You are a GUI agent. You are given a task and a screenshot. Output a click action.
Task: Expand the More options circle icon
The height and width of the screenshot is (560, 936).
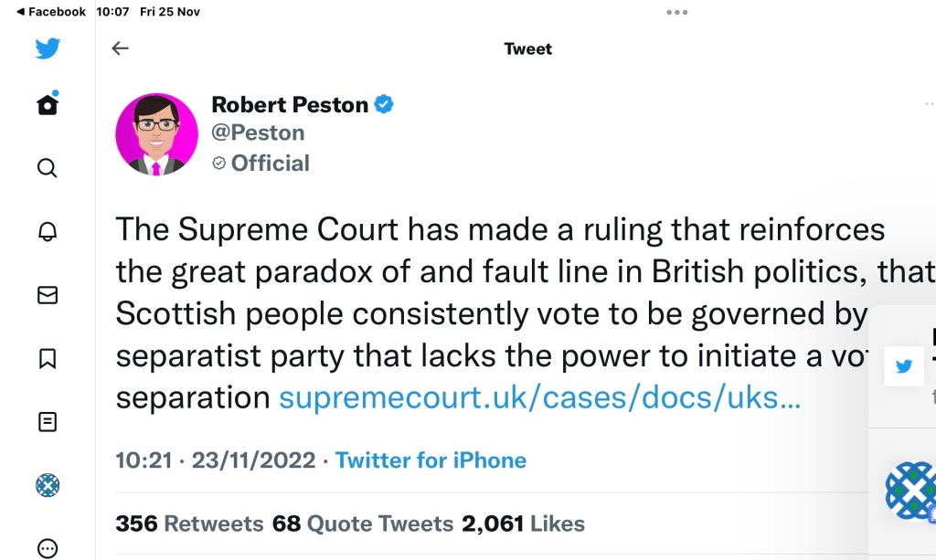(x=48, y=548)
